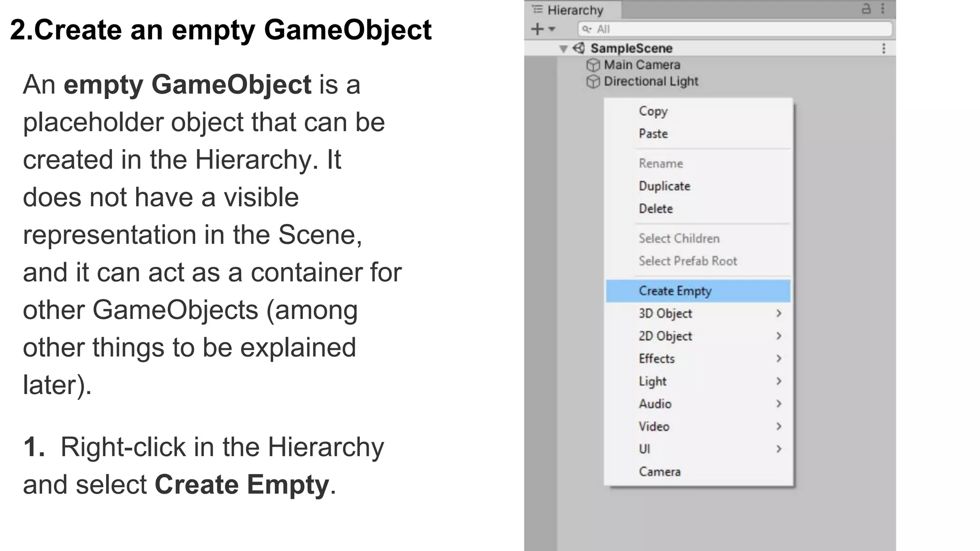The height and width of the screenshot is (551, 980).
Task: Open the Light submenu
Action: click(x=699, y=381)
